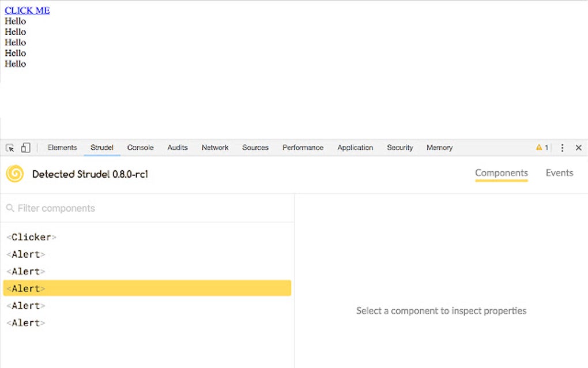Switch to the Events tab
This screenshot has height=368, width=588.
[559, 172]
